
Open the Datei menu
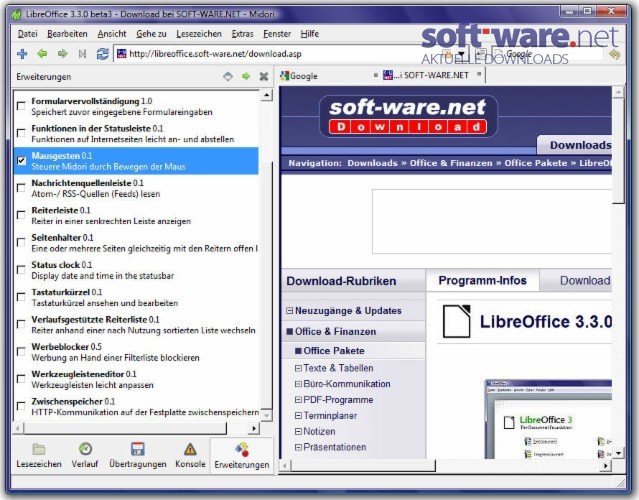pos(27,34)
